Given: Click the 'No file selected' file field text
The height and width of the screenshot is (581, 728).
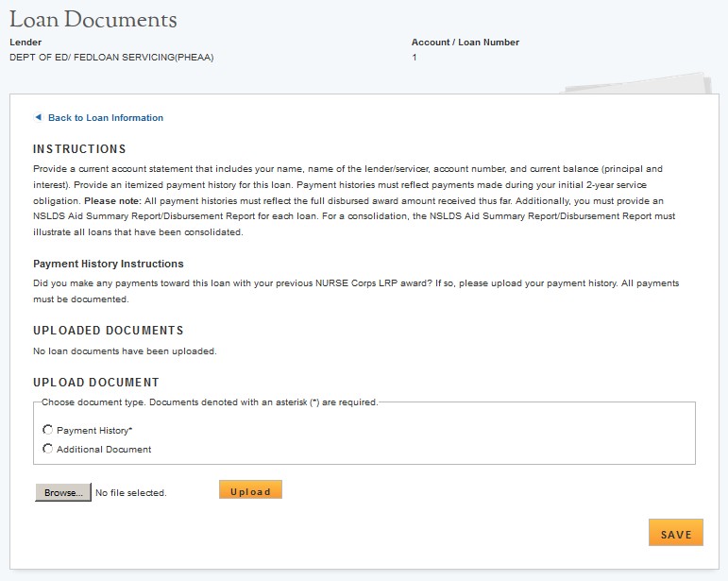Looking at the screenshot, I should (130, 493).
